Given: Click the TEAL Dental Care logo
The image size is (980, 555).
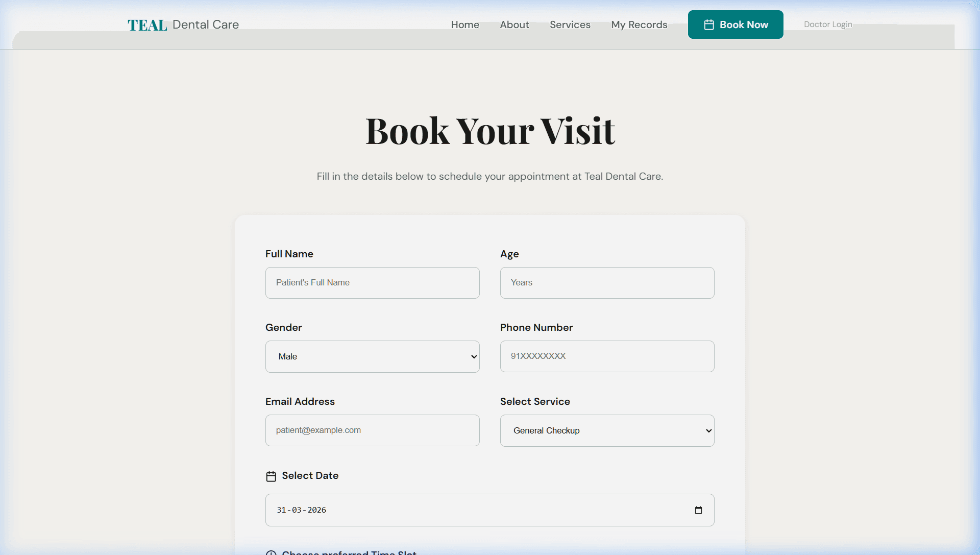Looking at the screenshot, I should pos(183,25).
